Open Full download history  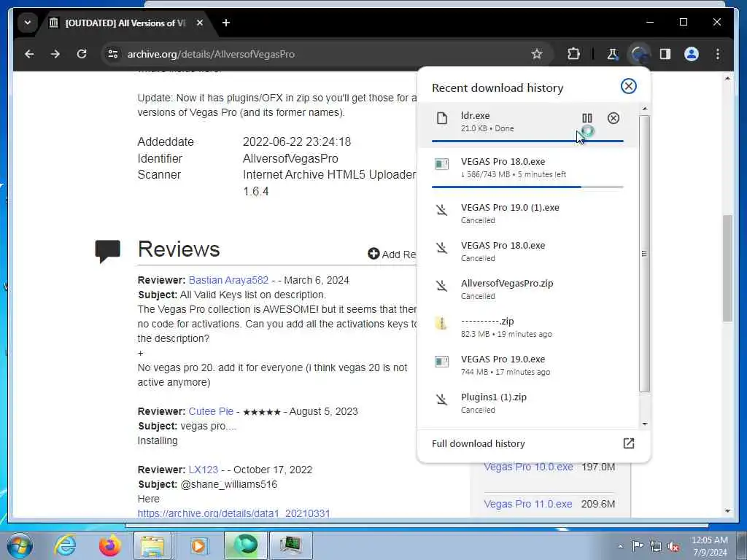pos(533,444)
